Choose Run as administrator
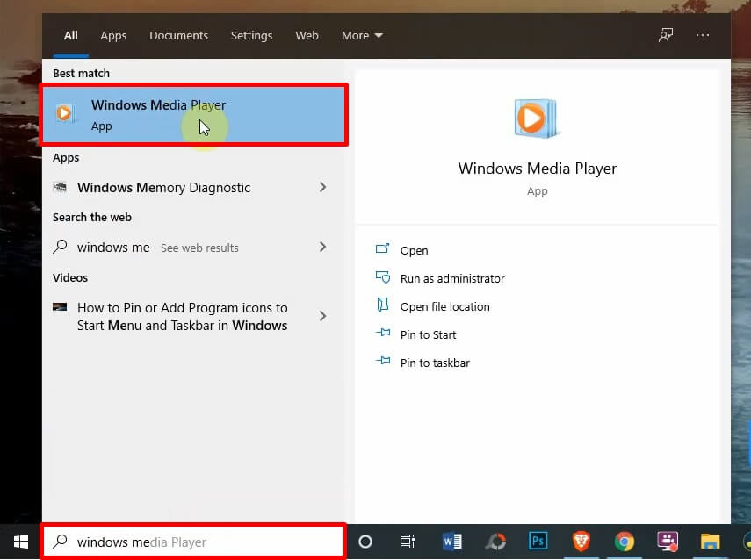The image size is (751, 560). pos(452,278)
